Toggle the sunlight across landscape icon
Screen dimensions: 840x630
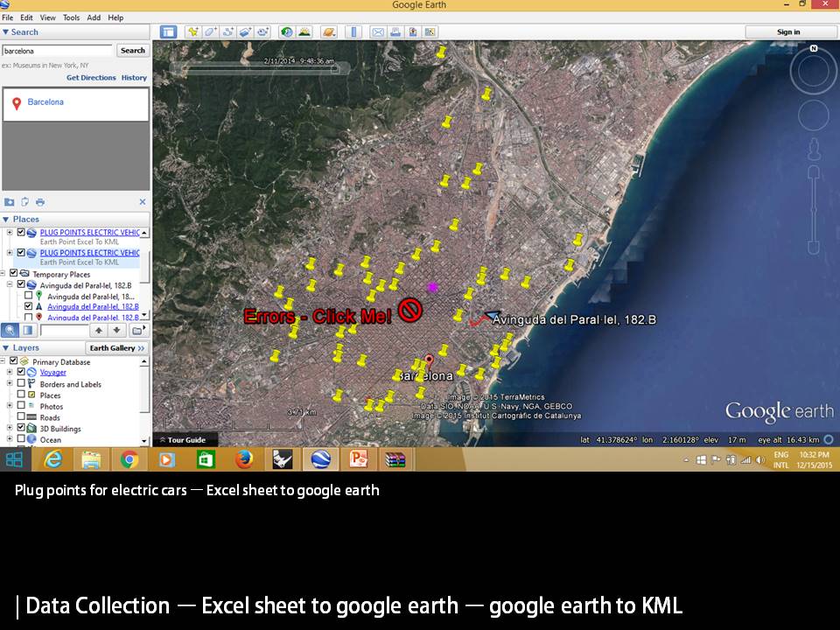(304, 32)
